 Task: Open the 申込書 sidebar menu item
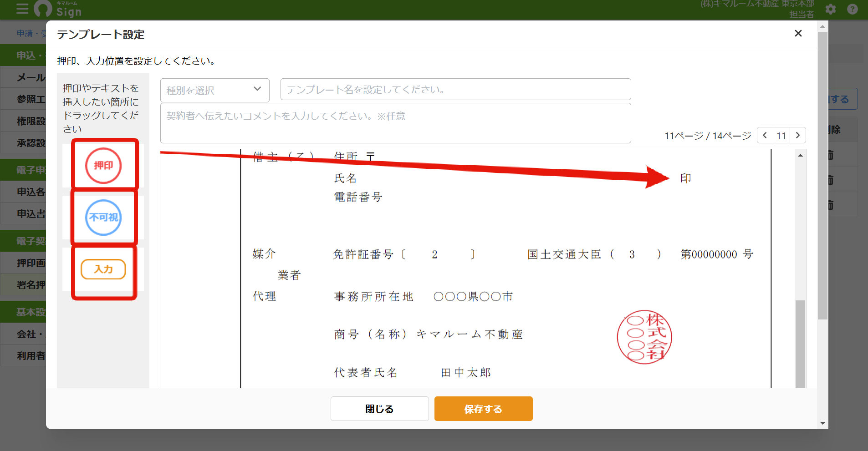(23, 214)
